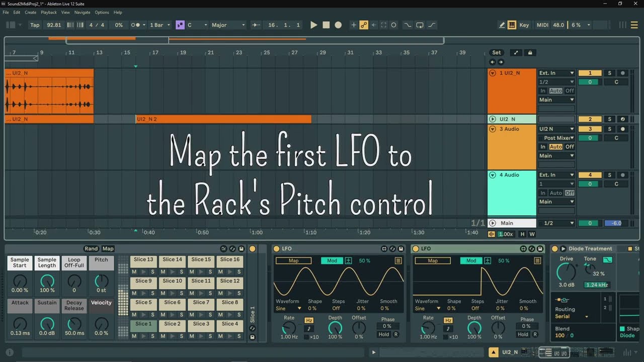This screenshot has height=362, width=644.
Task: Open the Create menu
Action: tap(31, 12)
